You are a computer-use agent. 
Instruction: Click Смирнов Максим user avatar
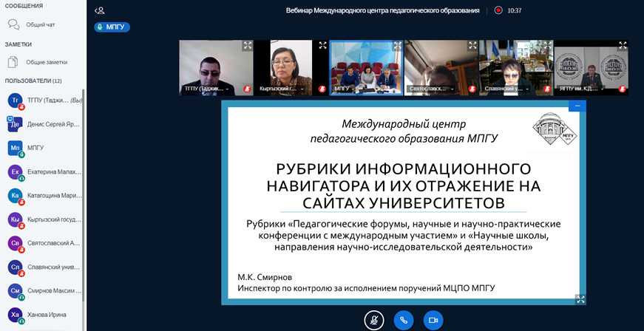tap(16, 291)
